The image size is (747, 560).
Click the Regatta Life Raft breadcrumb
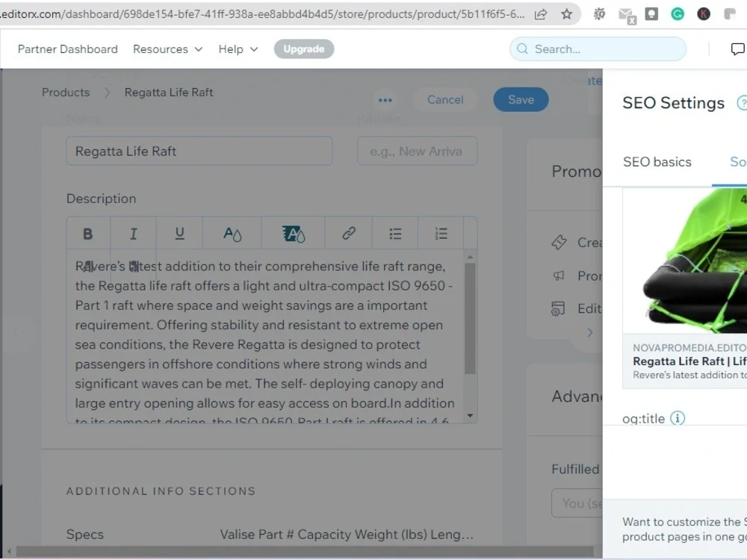point(169,93)
